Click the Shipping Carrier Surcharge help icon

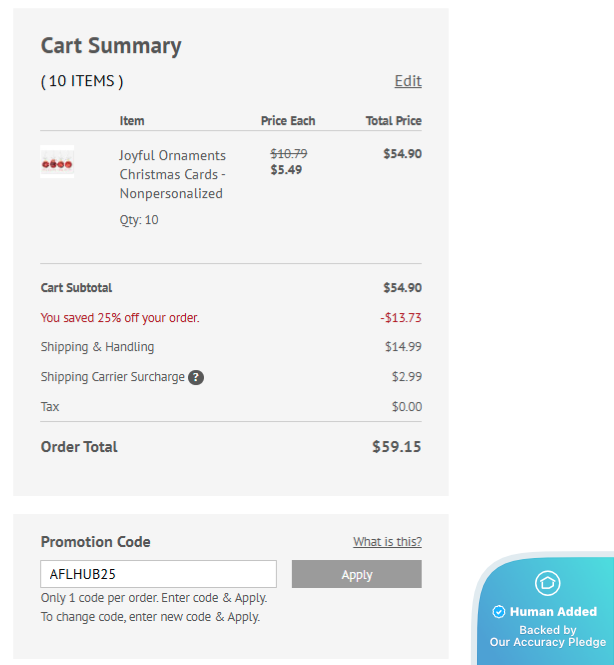coord(196,377)
